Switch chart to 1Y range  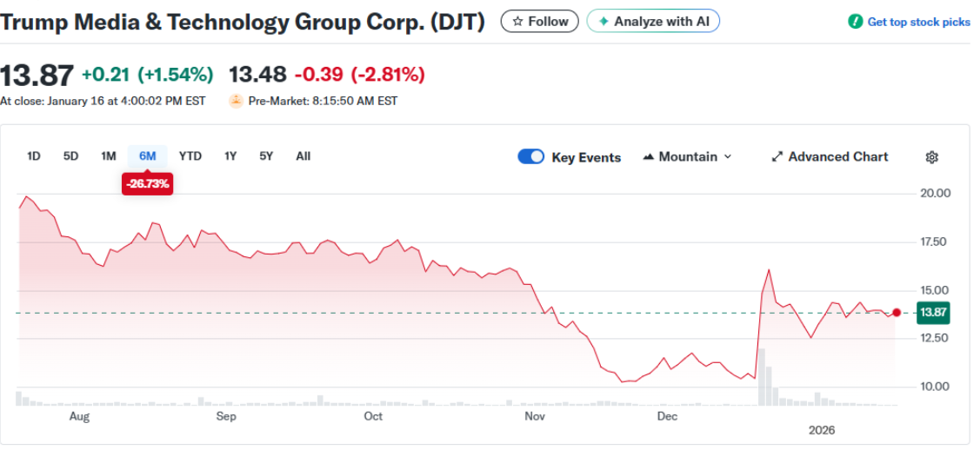(x=230, y=156)
